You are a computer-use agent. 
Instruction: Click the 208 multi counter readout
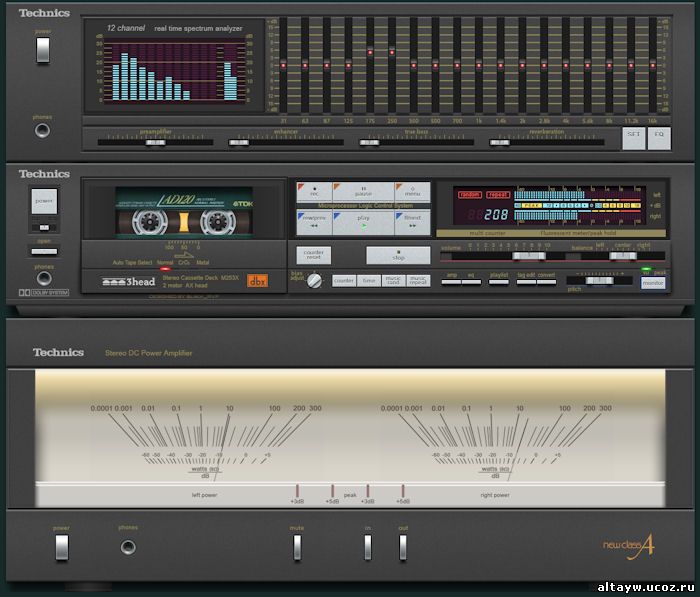pos(496,215)
